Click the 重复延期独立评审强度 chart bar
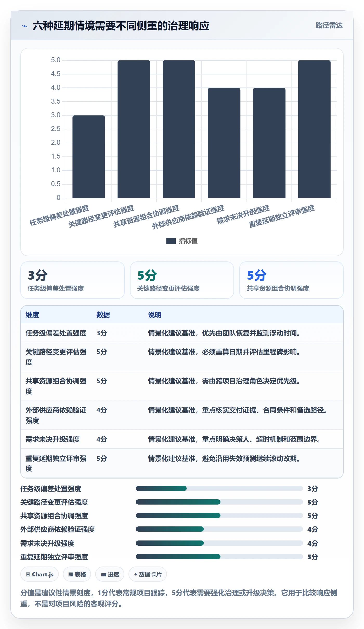Viewport: 364px width, 629px height. pos(314,129)
